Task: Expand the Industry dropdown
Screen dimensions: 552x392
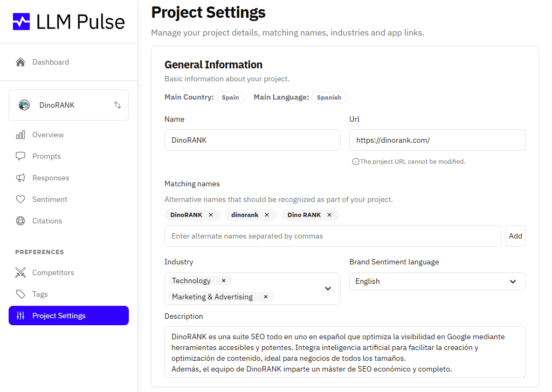Action: [327, 289]
